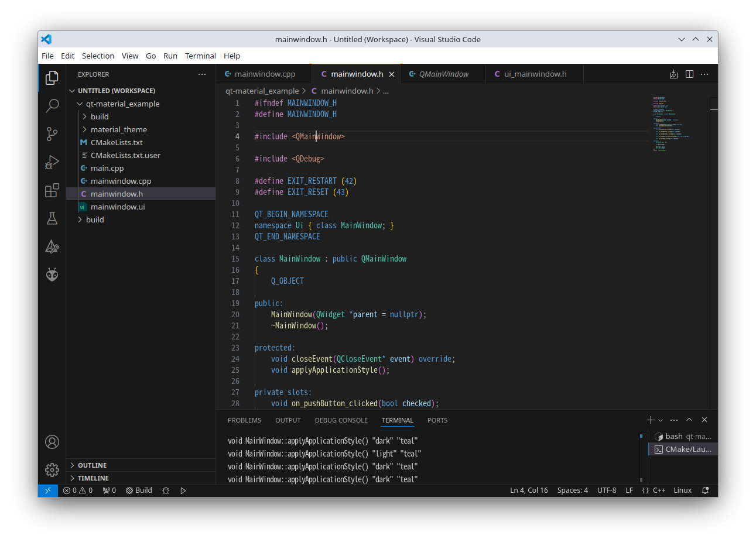Switch to the Ports panel tab

tap(437, 420)
